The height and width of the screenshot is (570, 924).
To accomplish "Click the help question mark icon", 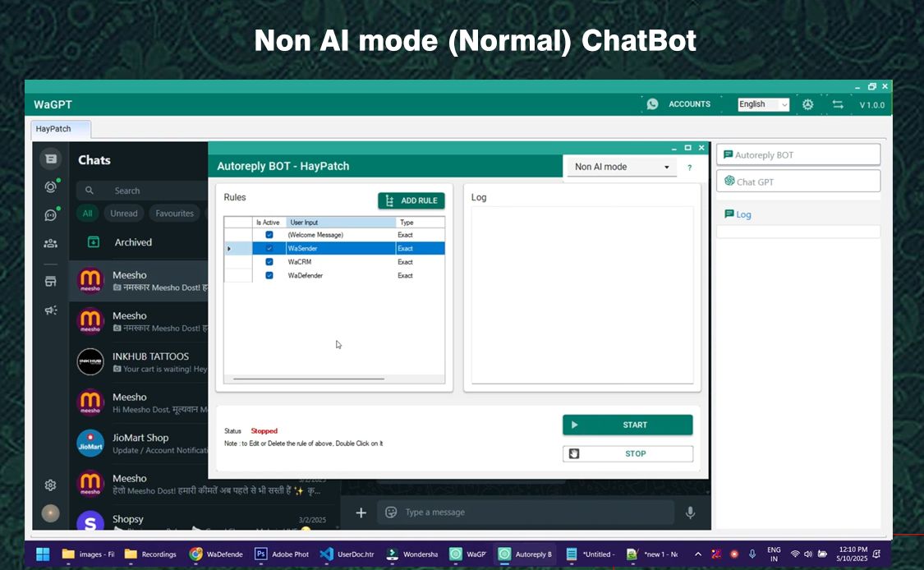I will coord(689,168).
